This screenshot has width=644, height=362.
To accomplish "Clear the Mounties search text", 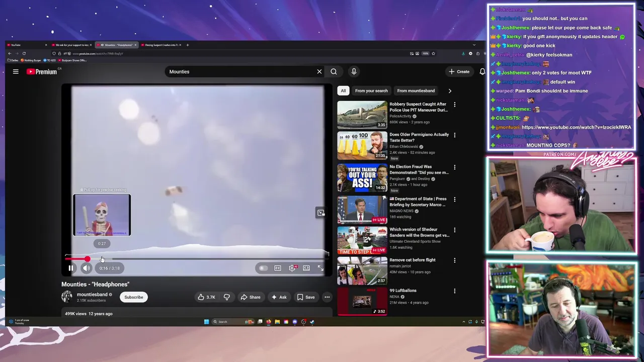I will click(x=319, y=71).
